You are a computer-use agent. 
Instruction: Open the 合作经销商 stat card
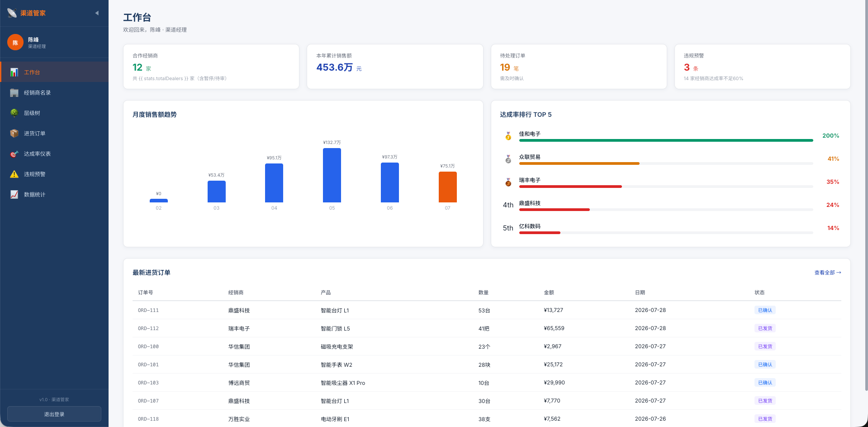(x=211, y=67)
